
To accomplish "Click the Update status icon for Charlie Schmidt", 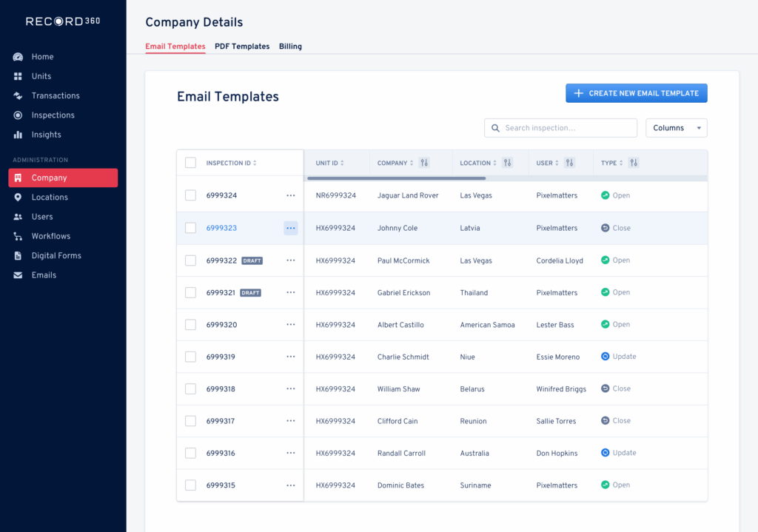I will (605, 356).
